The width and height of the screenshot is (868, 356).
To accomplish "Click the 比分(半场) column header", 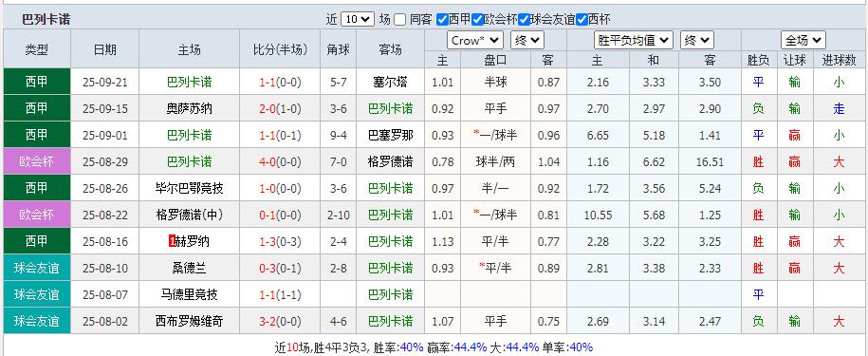I will pos(280,49).
